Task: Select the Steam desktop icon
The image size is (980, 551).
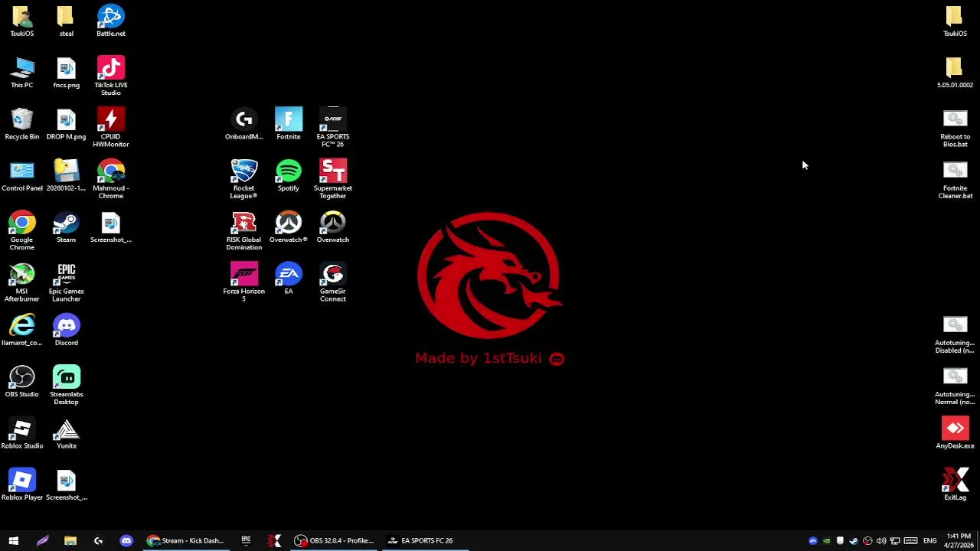Action: tap(67, 227)
